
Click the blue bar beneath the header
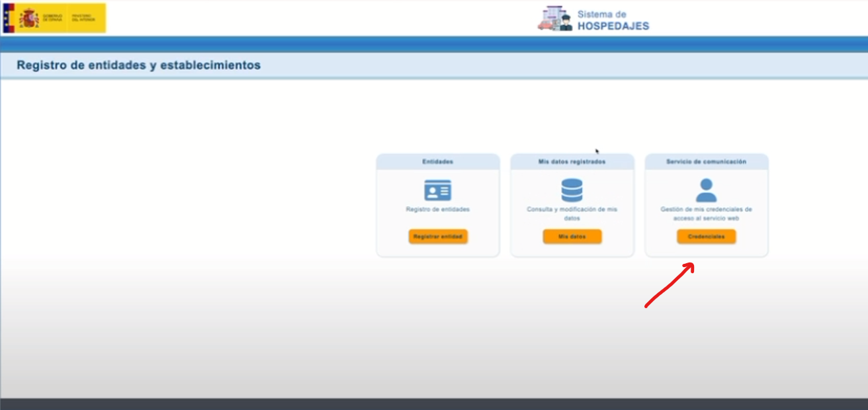[434, 44]
